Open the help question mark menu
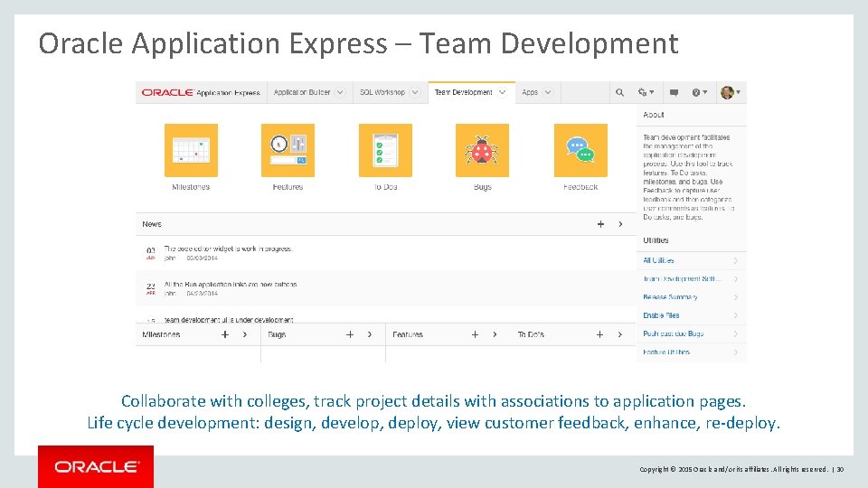Image resolution: width=868 pixels, height=488 pixels. coord(699,92)
